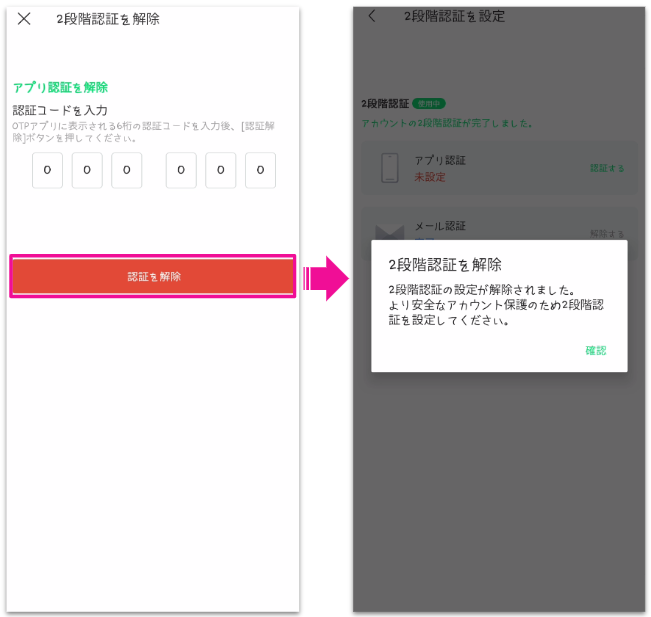Screen dimensions: 651x617
Task: Tap 確認 in the dialog
Action: pyautogui.click(x=596, y=350)
